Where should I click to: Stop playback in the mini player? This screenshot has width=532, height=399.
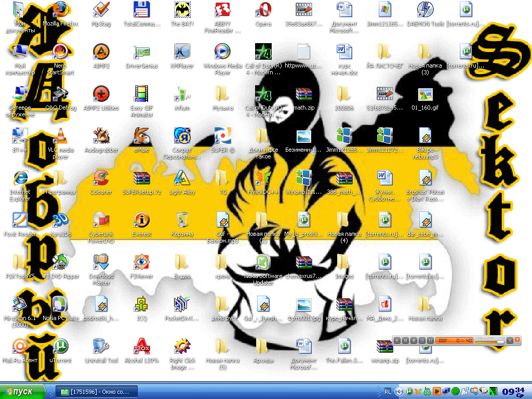click(x=414, y=340)
